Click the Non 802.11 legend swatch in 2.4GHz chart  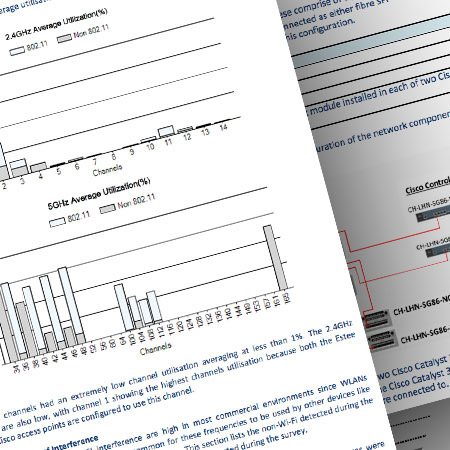[x=64, y=39]
